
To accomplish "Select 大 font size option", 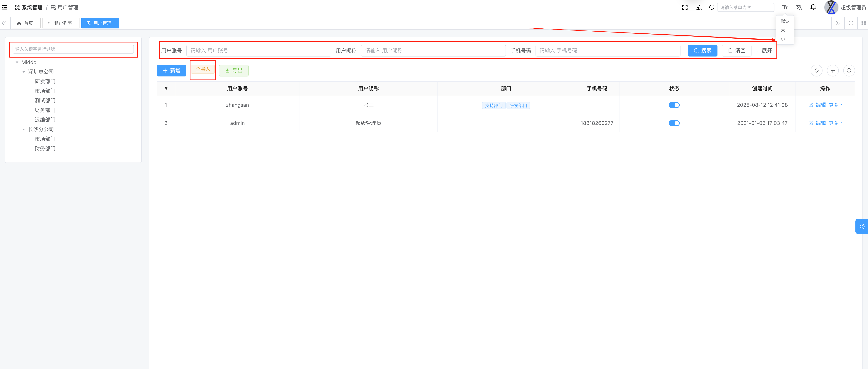I will tap(783, 30).
